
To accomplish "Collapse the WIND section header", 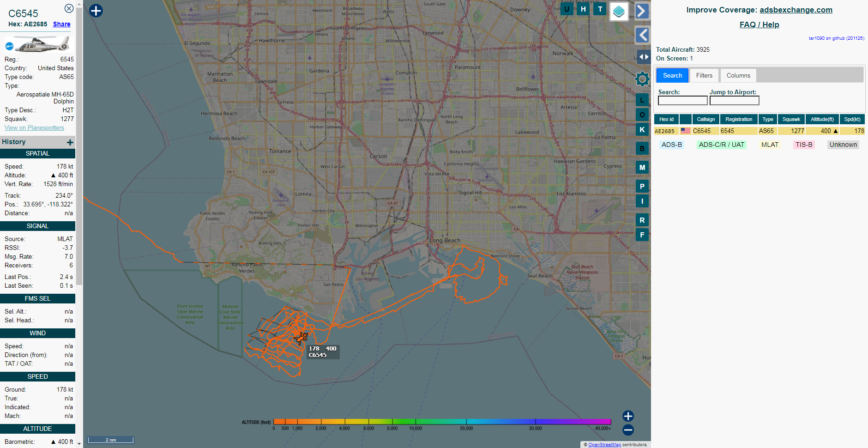I will pyautogui.click(x=37, y=333).
